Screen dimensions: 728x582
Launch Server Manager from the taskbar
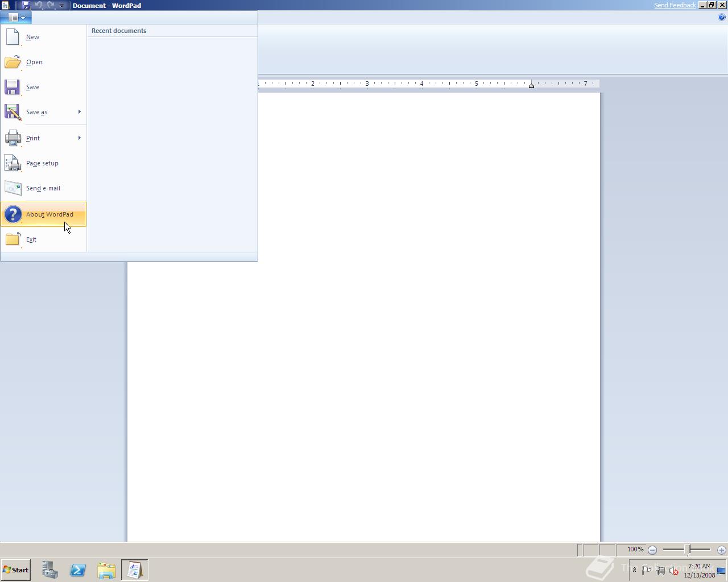point(49,570)
